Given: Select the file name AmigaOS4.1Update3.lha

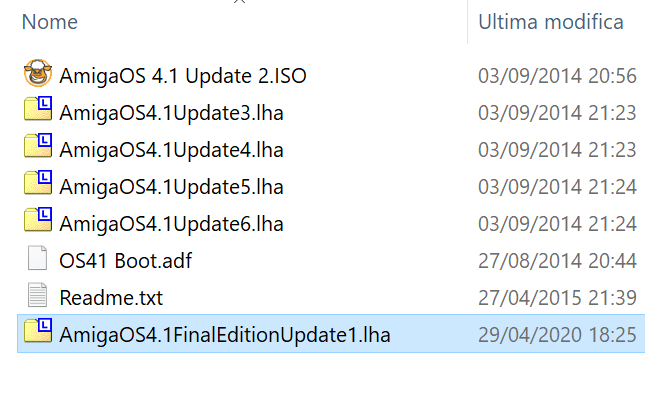Looking at the screenshot, I should pyautogui.click(x=171, y=112).
